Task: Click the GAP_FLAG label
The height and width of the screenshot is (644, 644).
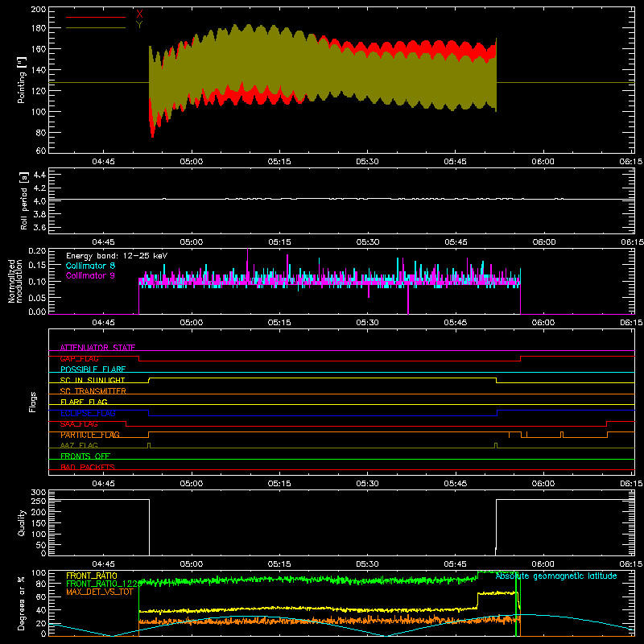Action: click(79, 358)
